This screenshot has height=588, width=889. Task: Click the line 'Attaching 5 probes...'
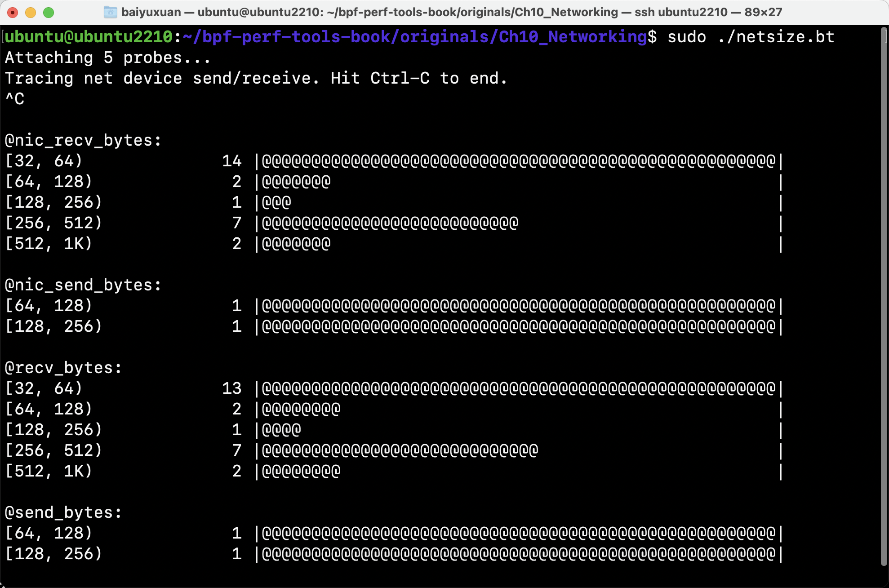click(x=108, y=58)
